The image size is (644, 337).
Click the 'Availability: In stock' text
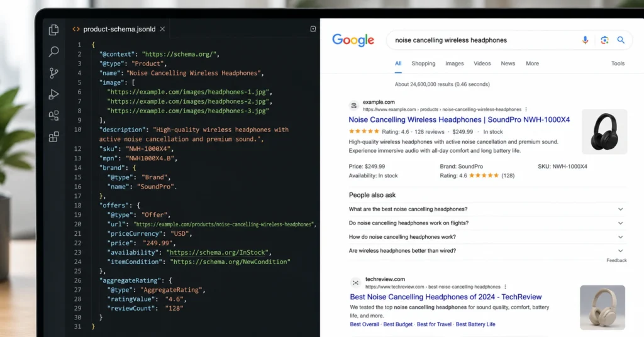point(373,175)
